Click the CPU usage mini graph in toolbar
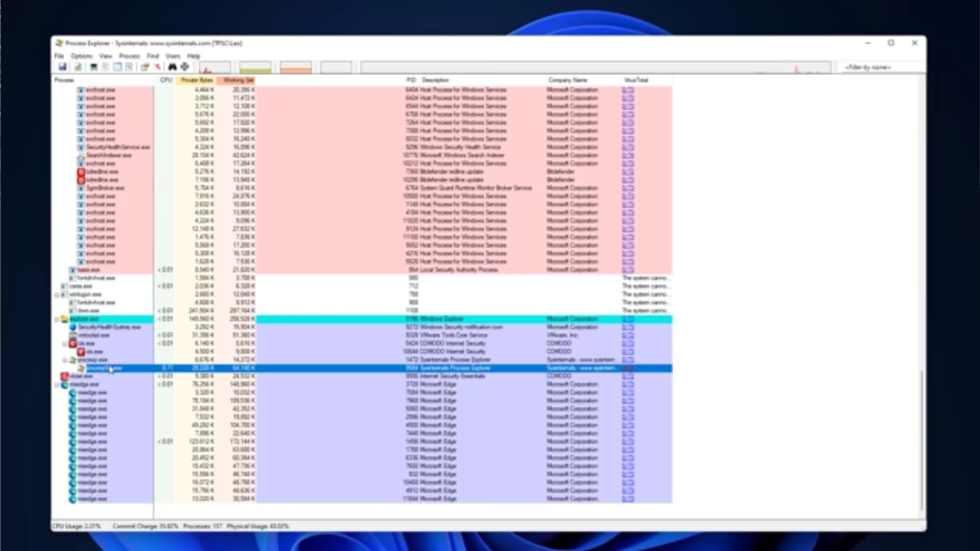Viewport: 980px width, 551px height. pos(214,67)
